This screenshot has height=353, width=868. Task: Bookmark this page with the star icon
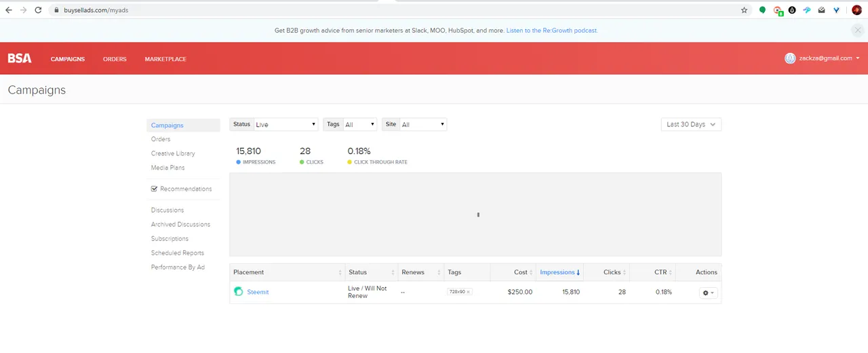pyautogui.click(x=744, y=10)
